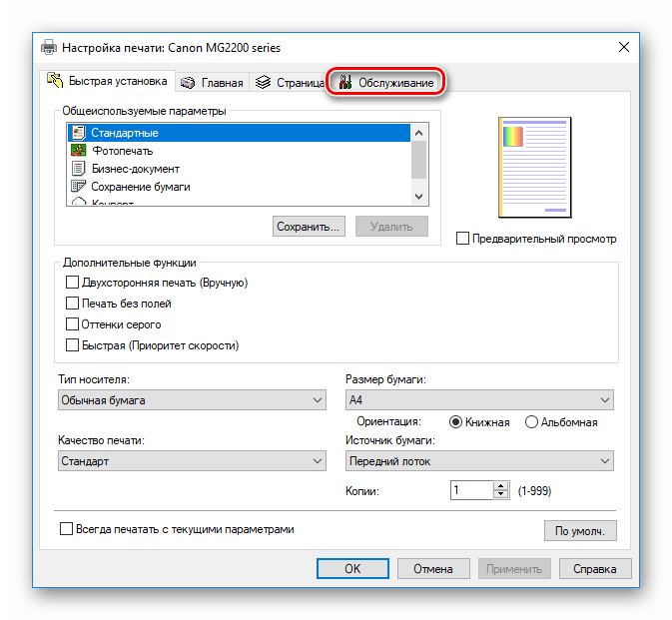Select the Стандартные profile icon
Image resolution: width=672 pixels, height=620 pixels.
79,133
